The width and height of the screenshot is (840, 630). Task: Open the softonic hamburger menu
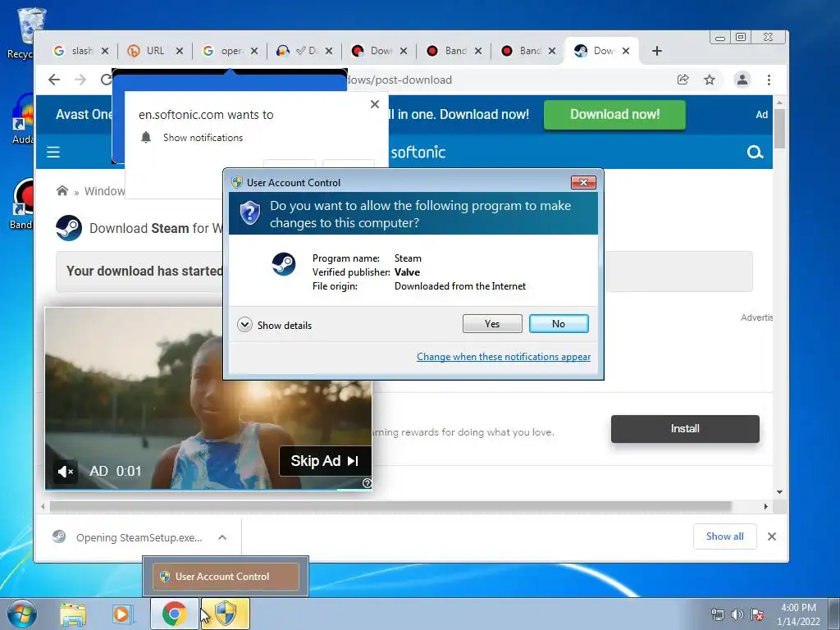[x=53, y=152]
